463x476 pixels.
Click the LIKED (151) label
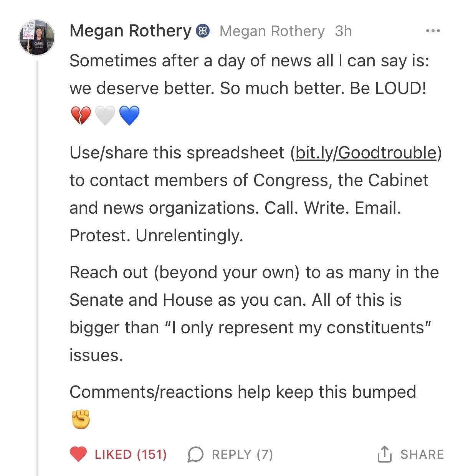tap(131, 455)
